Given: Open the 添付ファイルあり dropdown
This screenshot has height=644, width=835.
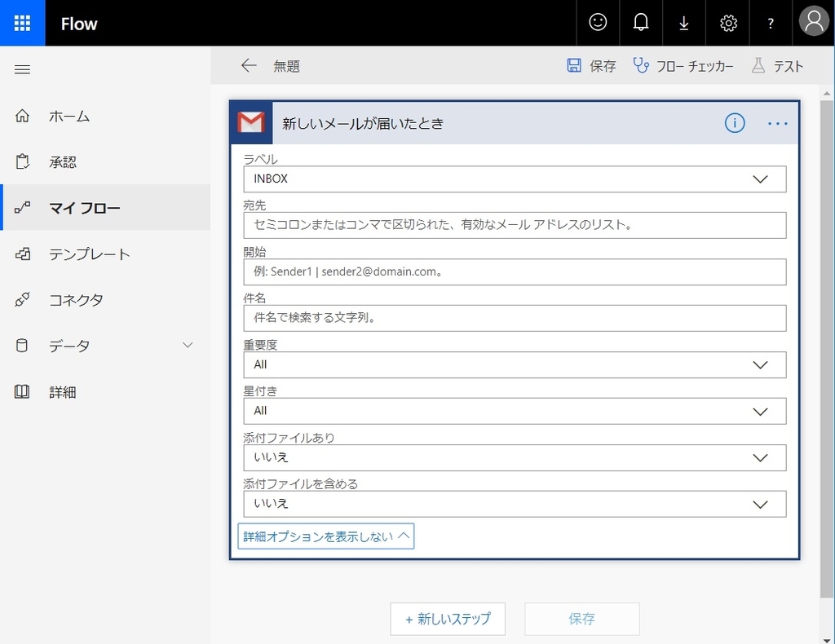Looking at the screenshot, I should [515, 457].
